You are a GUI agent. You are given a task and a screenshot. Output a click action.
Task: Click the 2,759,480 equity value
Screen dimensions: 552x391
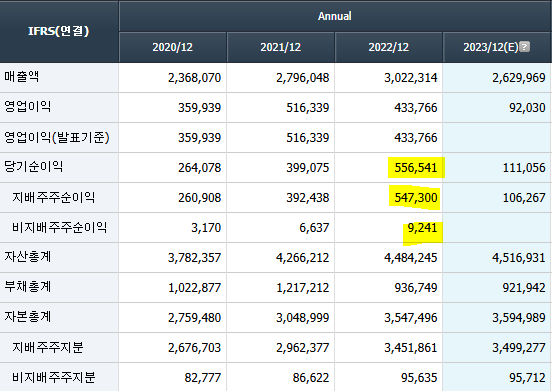[x=194, y=318]
